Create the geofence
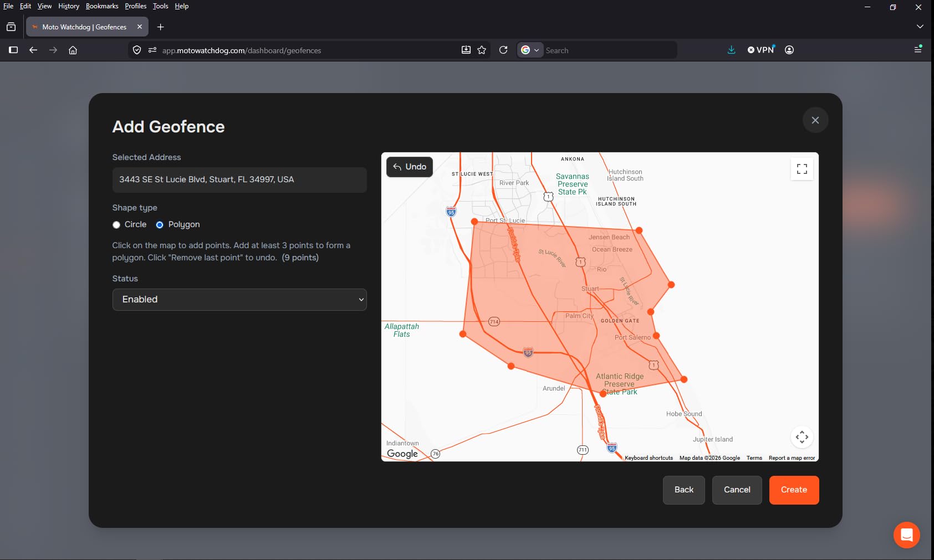 point(794,490)
